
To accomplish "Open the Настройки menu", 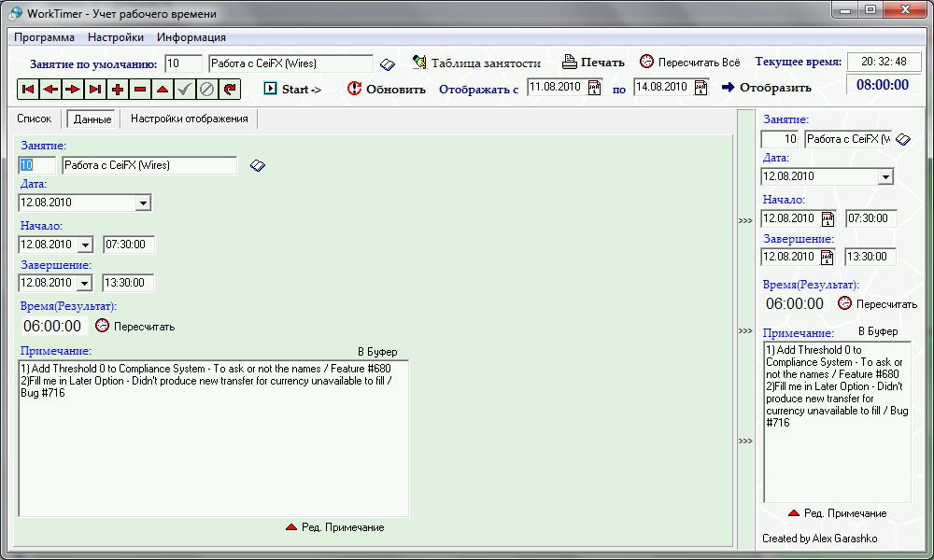I will click(116, 37).
